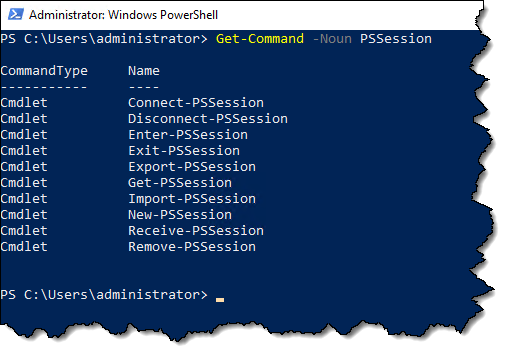
Task: Select the Disconnect-PSSession entry
Action: pos(208,119)
